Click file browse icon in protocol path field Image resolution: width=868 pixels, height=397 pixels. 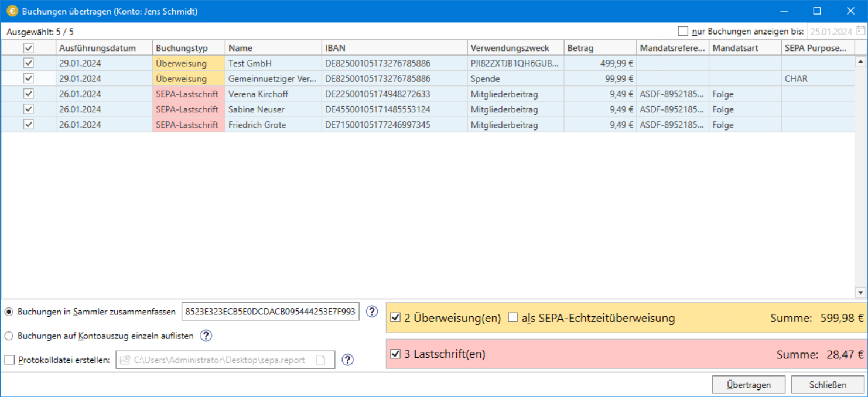click(x=320, y=360)
